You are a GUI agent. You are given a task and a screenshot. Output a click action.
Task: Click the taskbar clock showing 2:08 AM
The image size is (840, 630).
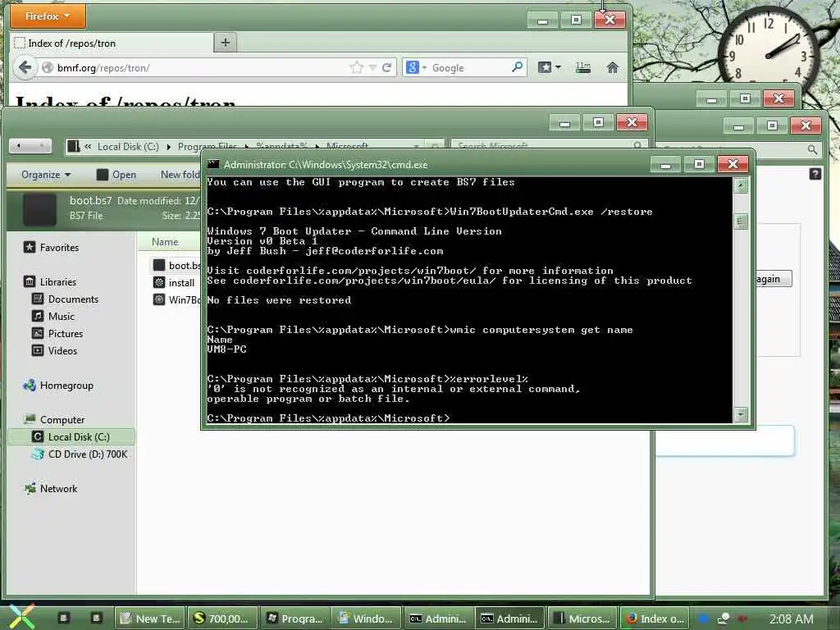pos(792,619)
